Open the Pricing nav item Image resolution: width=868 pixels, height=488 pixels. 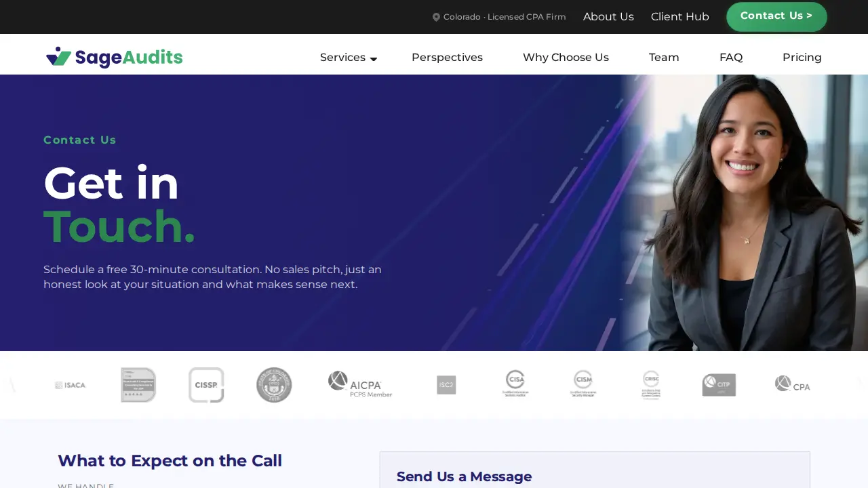(x=802, y=58)
